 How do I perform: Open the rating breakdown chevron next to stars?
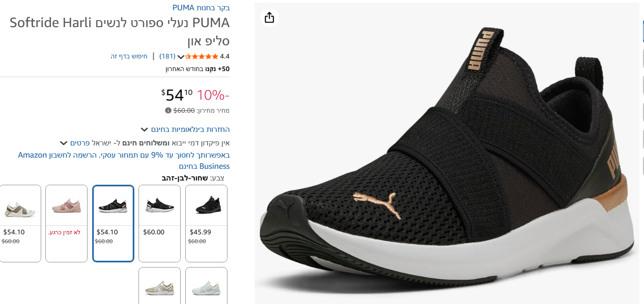[181, 57]
